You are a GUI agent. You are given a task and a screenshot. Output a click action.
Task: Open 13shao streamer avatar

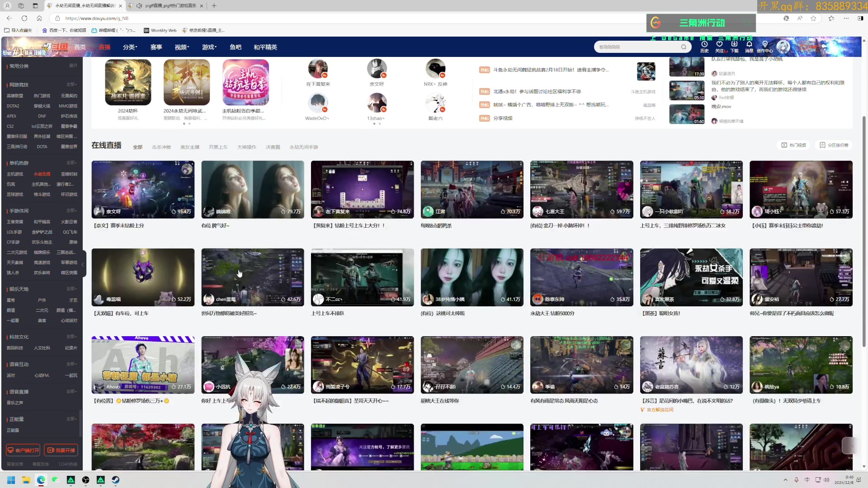pyautogui.click(x=377, y=103)
